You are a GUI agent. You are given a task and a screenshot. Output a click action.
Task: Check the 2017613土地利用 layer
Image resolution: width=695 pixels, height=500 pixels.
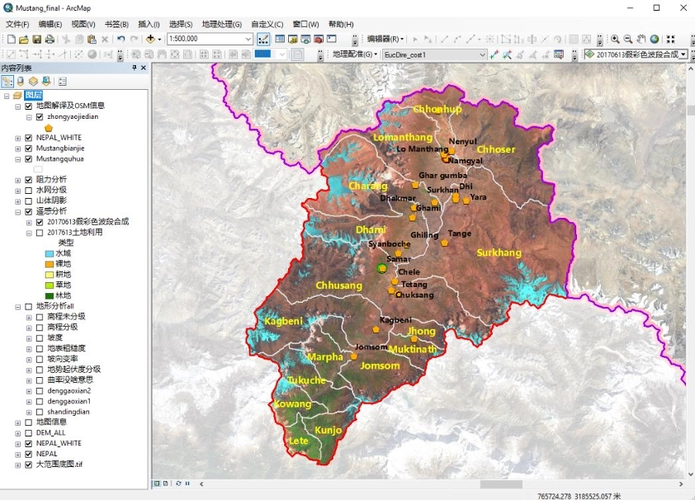tap(39, 232)
